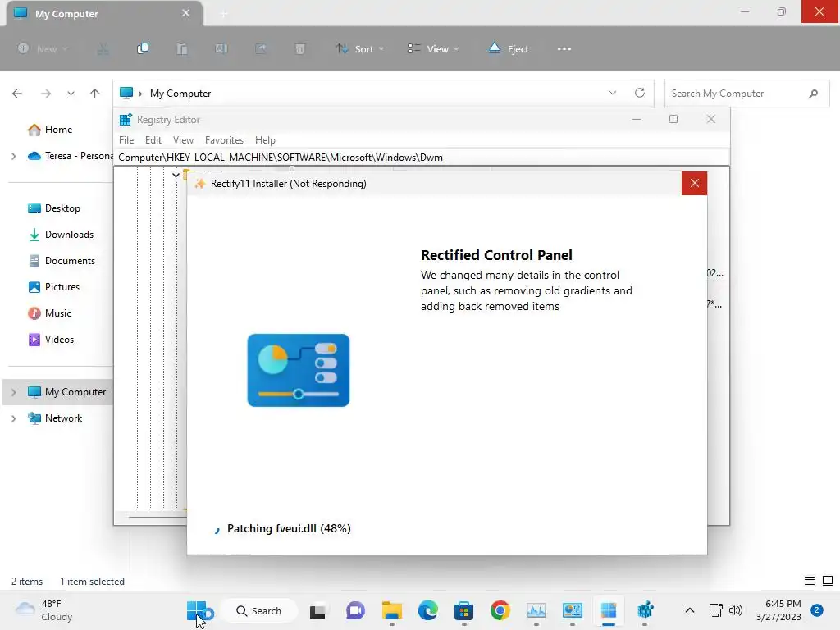Image resolution: width=840 pixels, height=630 pixels.
Task: Click the Delete trash icon in toolbar
Action: (300, 48)
